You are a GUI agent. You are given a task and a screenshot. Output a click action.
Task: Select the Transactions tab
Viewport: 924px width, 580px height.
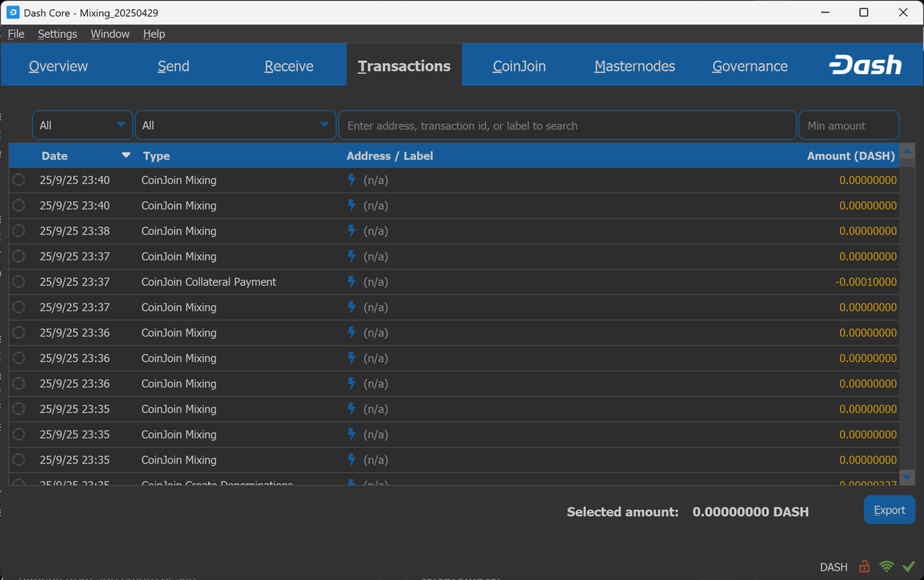point(404,66)
